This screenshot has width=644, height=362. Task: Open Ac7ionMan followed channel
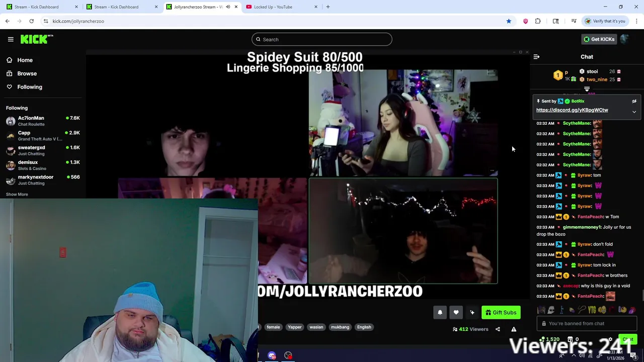point(43,121)
